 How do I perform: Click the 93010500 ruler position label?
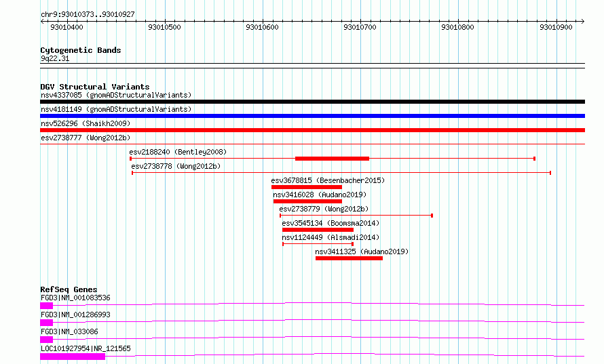coord(164,27)
